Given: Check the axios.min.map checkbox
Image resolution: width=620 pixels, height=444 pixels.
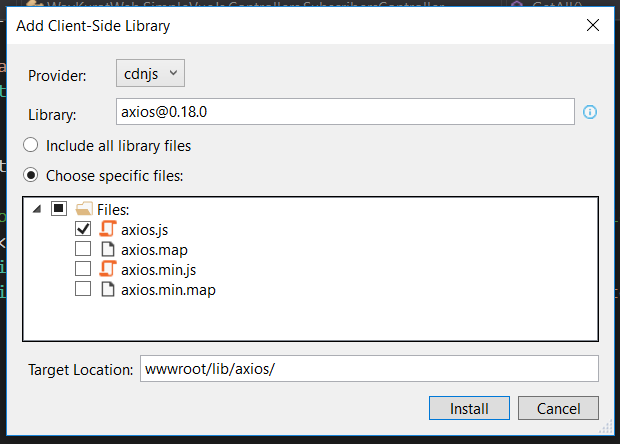Looking at the screenshot, I should 83,289.
